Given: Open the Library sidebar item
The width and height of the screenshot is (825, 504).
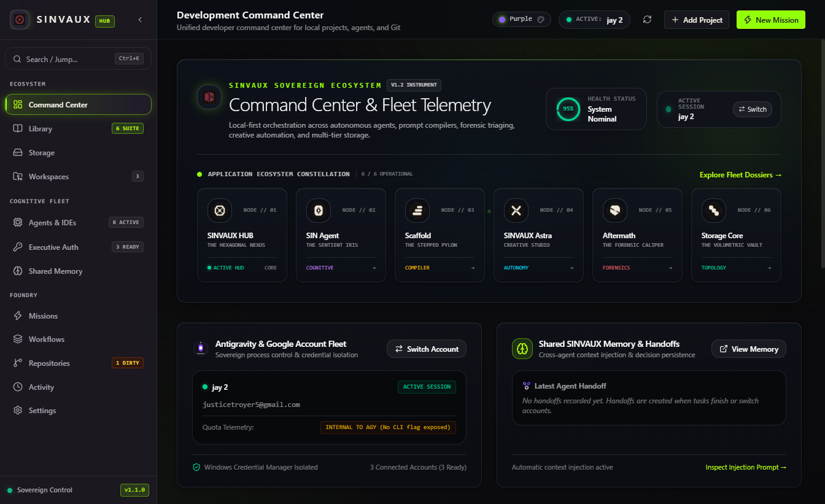Looking at the screenshot, I should click(x=78, y=128).
